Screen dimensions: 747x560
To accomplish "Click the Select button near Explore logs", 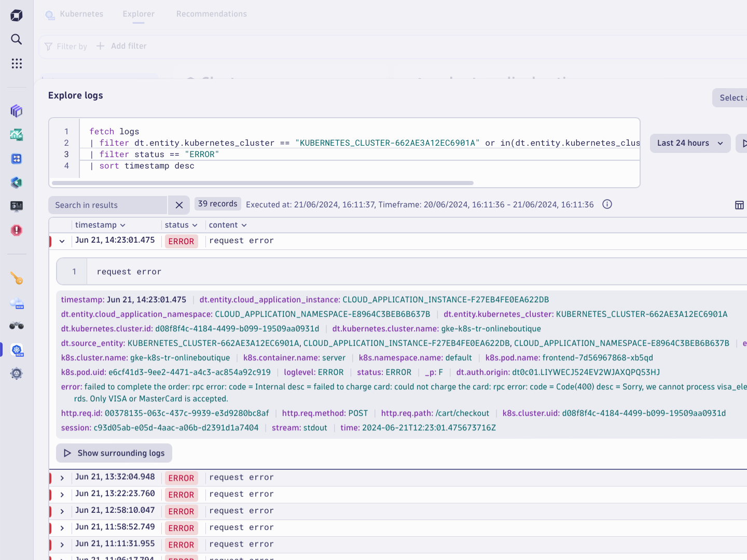I will click(730, 98).
